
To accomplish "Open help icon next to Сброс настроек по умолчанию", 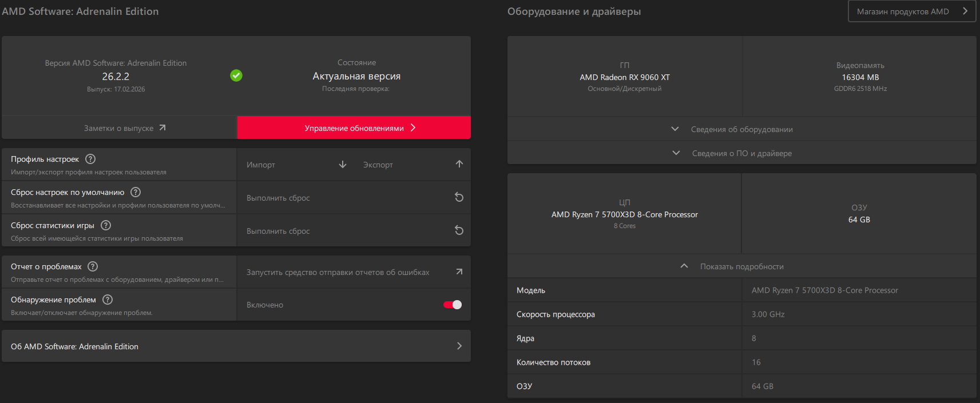I will [x=136, y=192].
